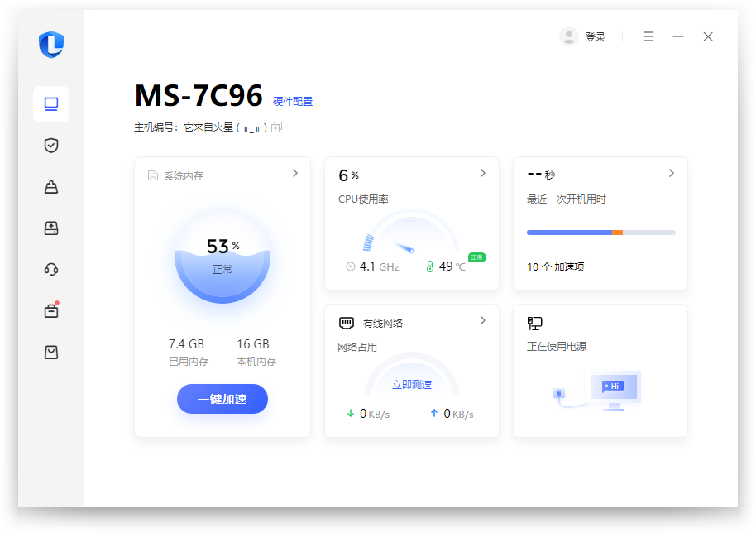Expand the 最近一次开机用时 boot time card
Image resolution: width=756 pixels, height=533 pixels.
tap(671, 173)
